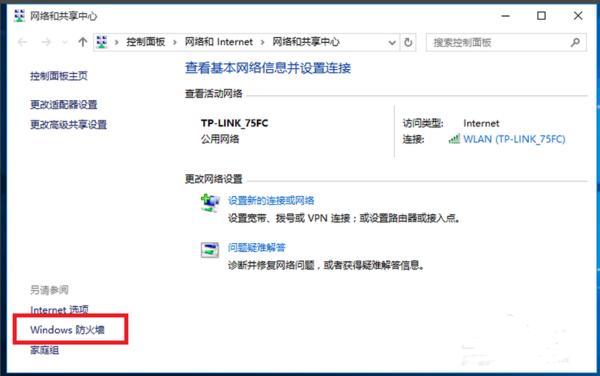Open 控制面板主页 link
The image size is (600, 376).
tap(59, 76)
